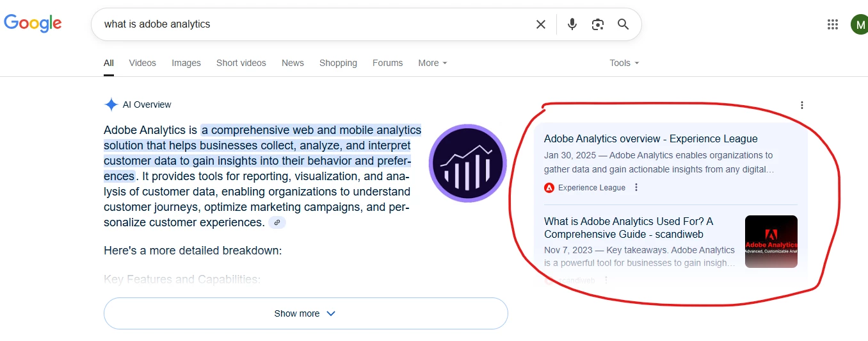Expand the More dropdown
868x341 pixels.
433,63
